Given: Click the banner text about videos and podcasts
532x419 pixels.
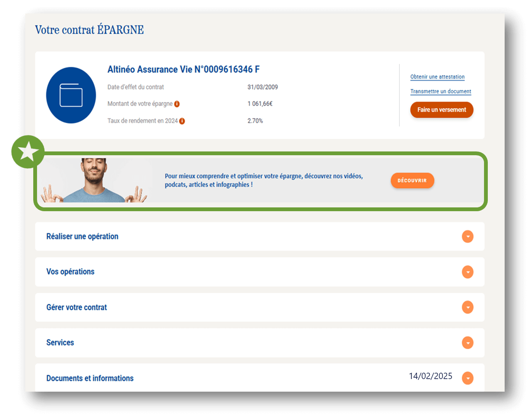Looking at the screenshot, I should point(264,180).
